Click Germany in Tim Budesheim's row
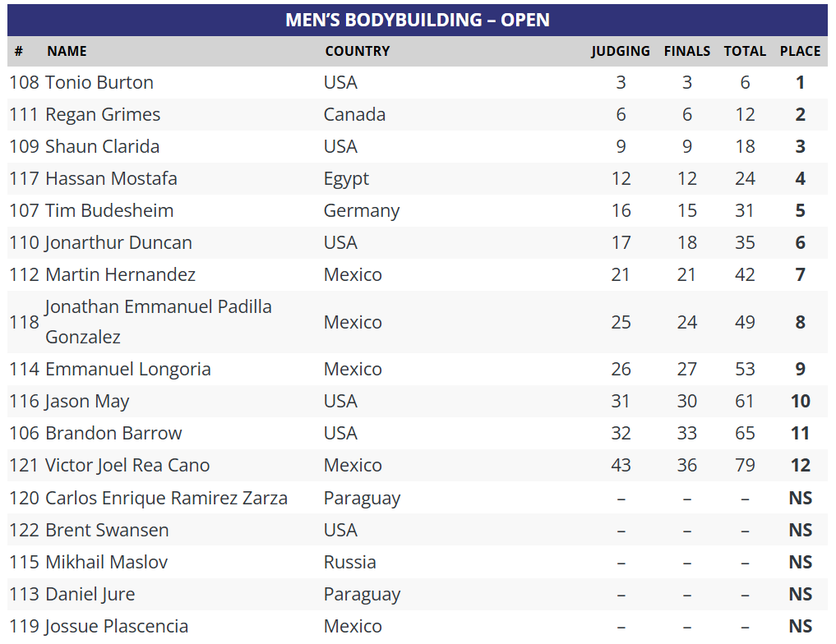Image resolution: width=836 pixels, height=644 pixels. (361, 210)
